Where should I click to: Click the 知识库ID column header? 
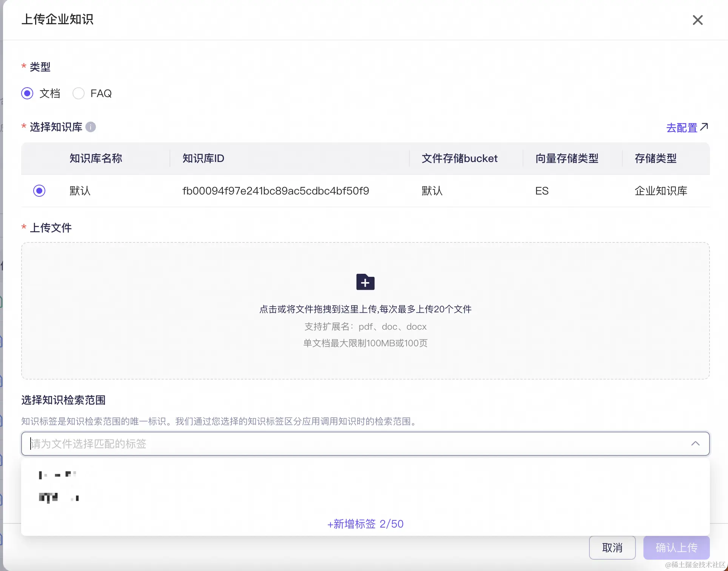[203, 158]
